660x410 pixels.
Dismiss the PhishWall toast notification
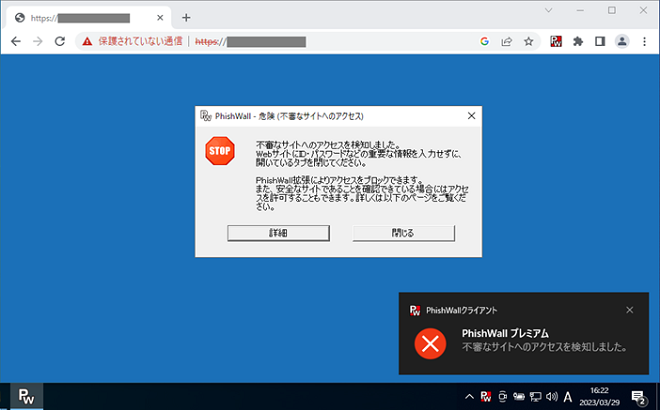point(629,310)
